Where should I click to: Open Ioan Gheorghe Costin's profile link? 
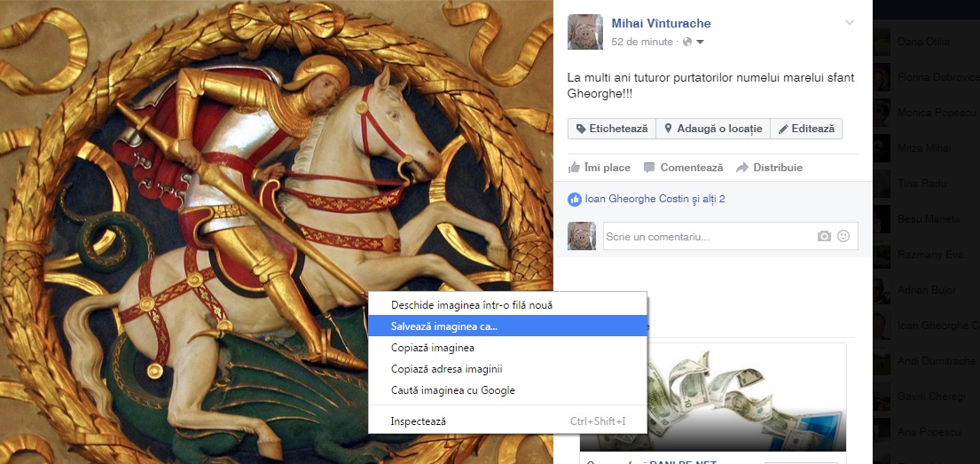(x=635, y=199)
